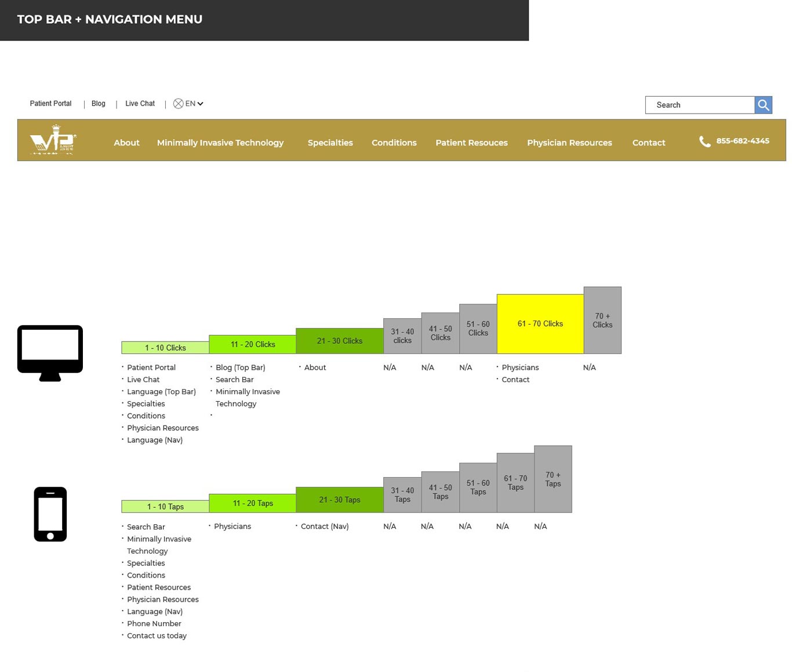The height and width of the screenshot is (672, 792).
Task: Go to Conditions in the navigation bar
Action: point(394,143)
